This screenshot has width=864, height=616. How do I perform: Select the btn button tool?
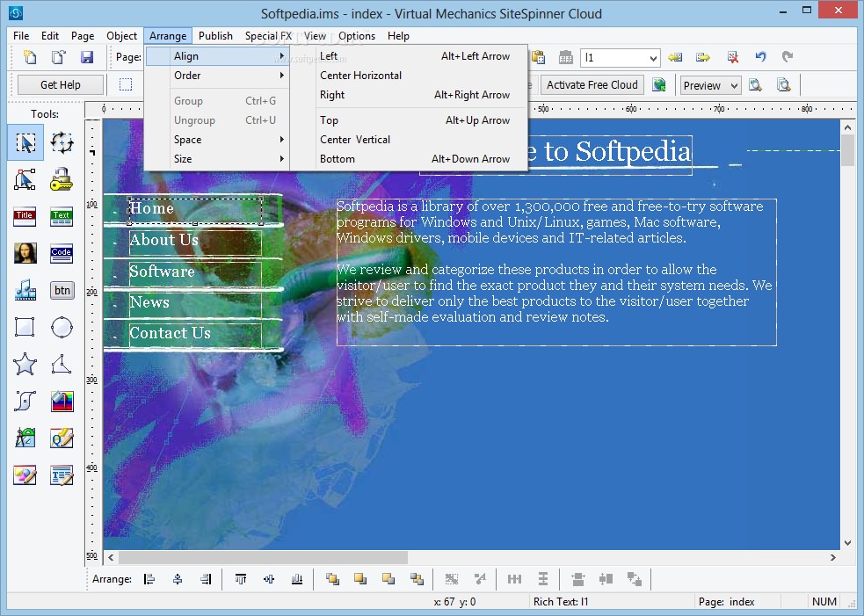(62, 290)
